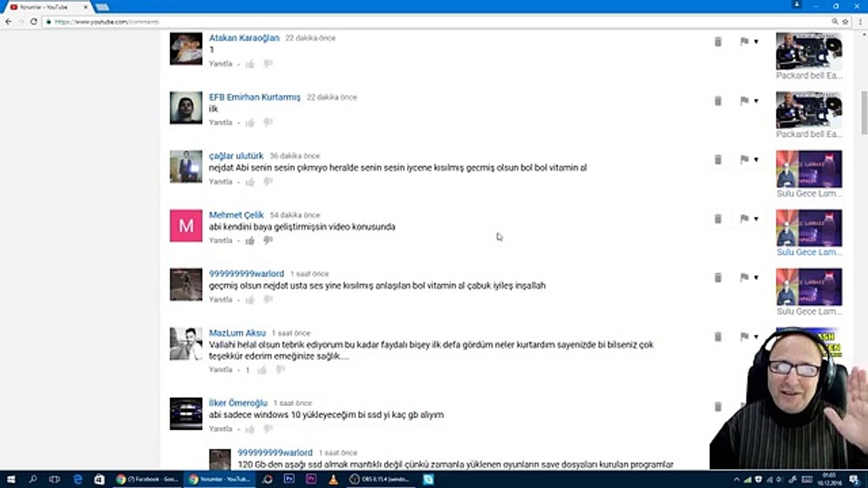Flag Mehmet Çelik's comment
Image resolution: width=868 pixels, height=488 pixels.
[x=745, y=219]
